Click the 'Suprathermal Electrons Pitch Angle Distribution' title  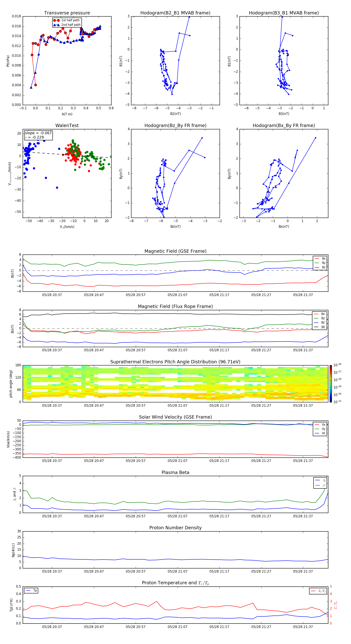point(175,362)
